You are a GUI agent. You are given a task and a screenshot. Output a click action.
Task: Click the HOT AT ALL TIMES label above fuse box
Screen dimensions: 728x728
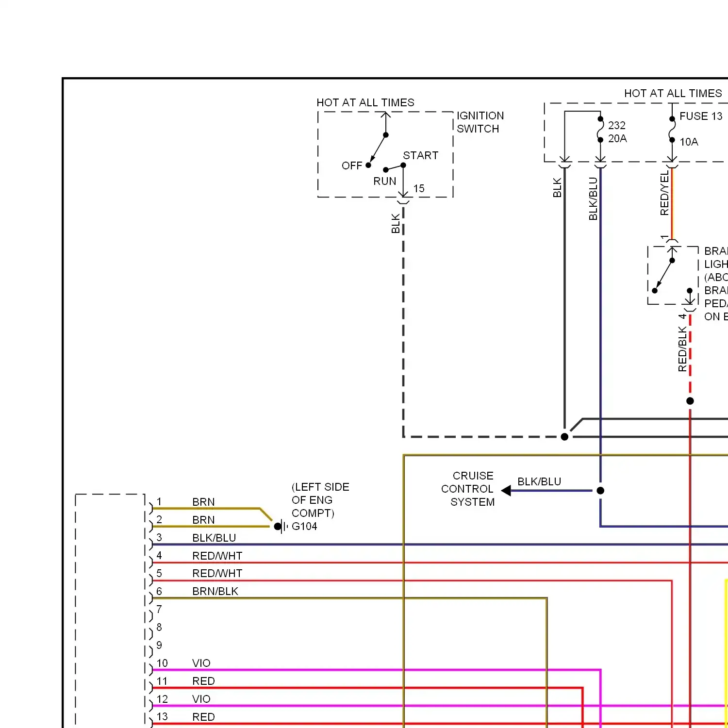pyautogui.click(x=673, y=93)
